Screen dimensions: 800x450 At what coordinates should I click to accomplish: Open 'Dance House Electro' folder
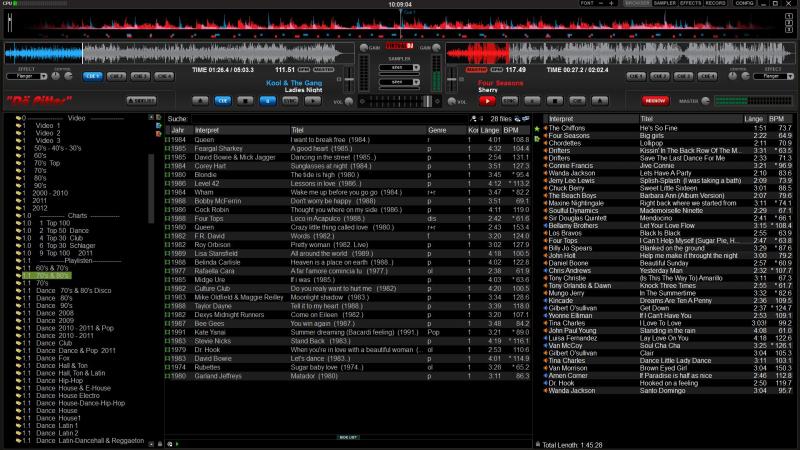point(67,395)
